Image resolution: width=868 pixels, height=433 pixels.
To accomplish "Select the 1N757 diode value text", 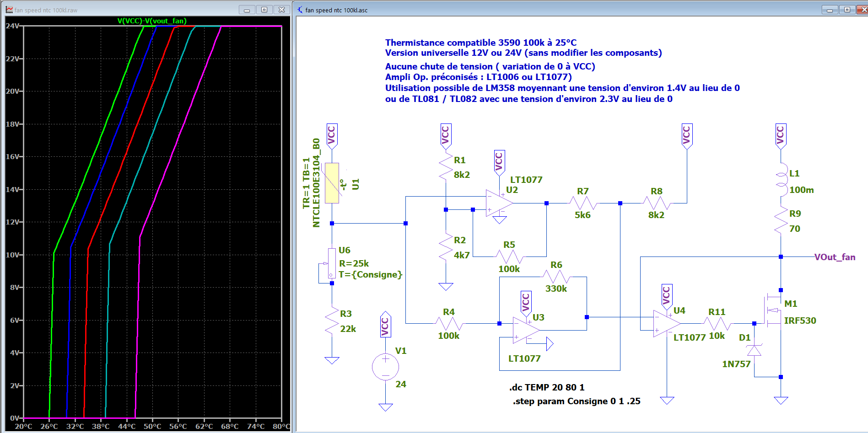I will [x=736, y=364].
